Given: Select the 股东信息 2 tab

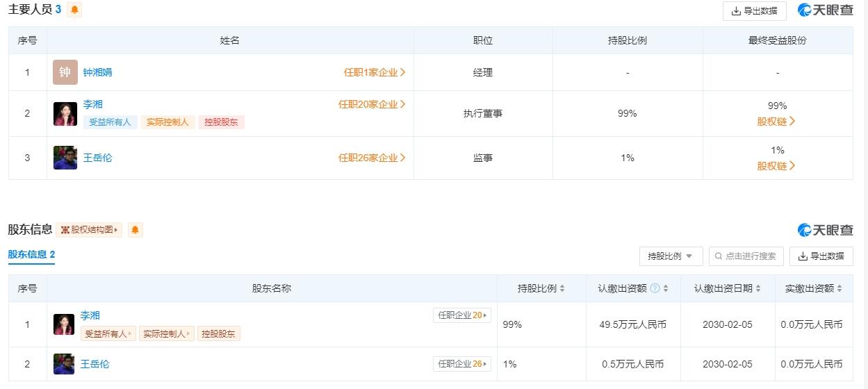Looking at the screenshot, I should tap(31, 254).
